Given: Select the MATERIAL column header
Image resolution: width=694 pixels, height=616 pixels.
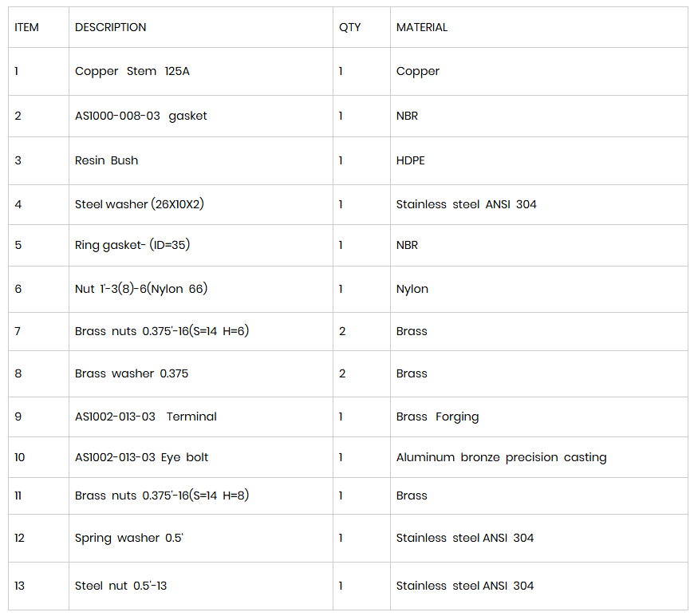Looking at the screenshot, I should 422,27.
